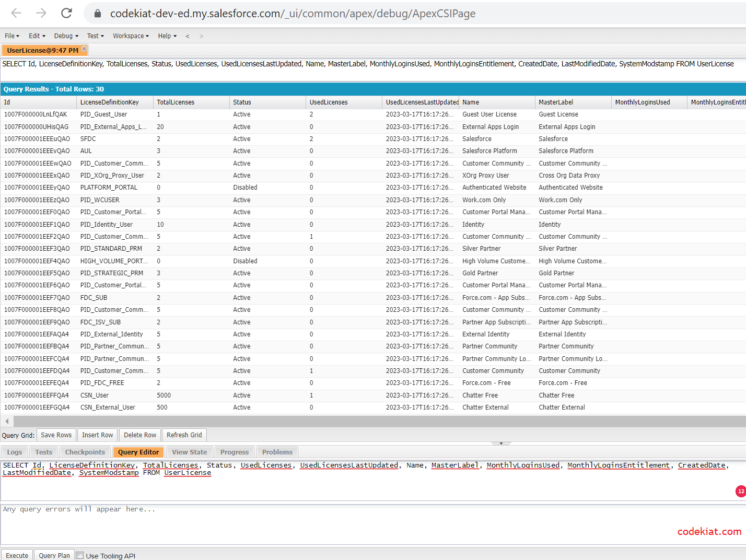Reload the page with the refresh icon
The height and width of the screenshot is (560, 746).
(x=66, y=13)
